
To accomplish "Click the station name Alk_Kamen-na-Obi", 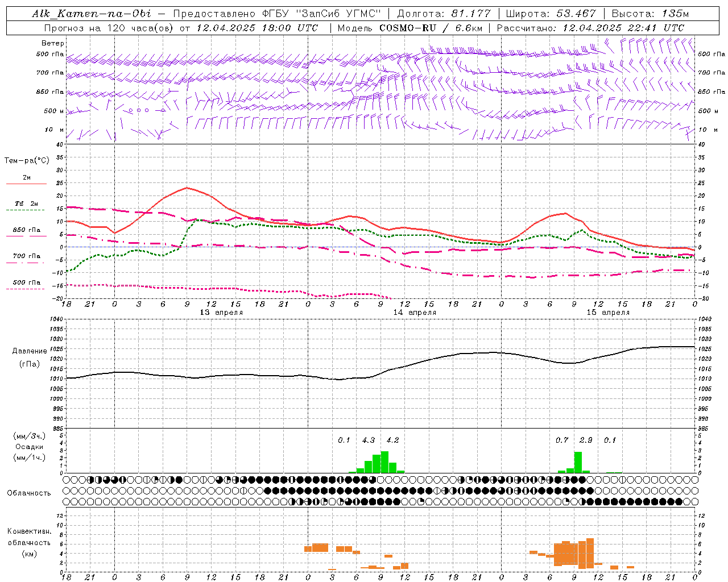I will [x=92, y=14].
